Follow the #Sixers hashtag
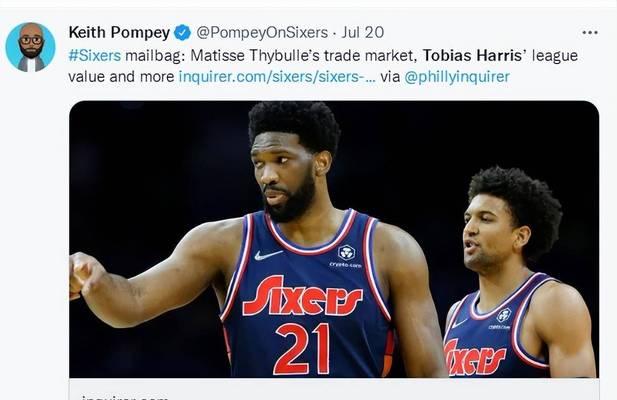Viewport: 617px width, 400px height. click(94, 55)
